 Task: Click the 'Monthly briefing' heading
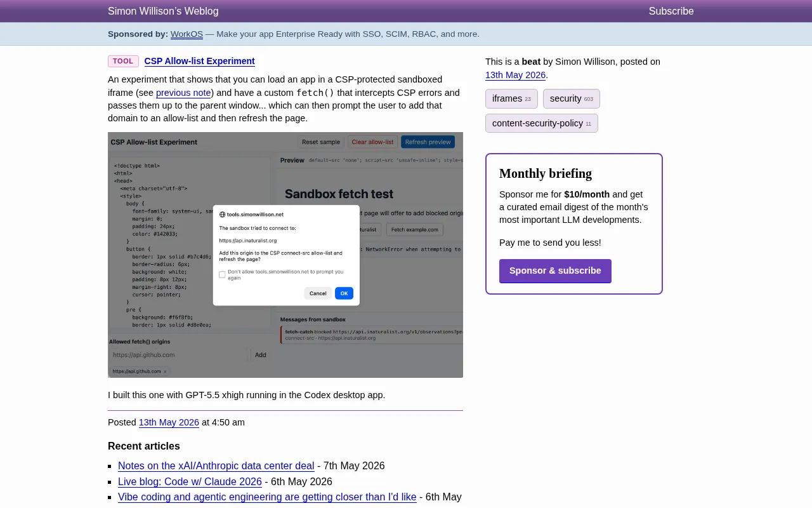coord(546,173)
